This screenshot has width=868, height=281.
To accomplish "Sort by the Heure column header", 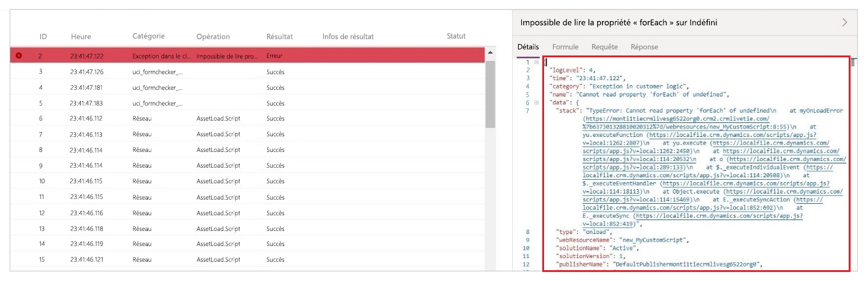I will click(x=81, y=37).
